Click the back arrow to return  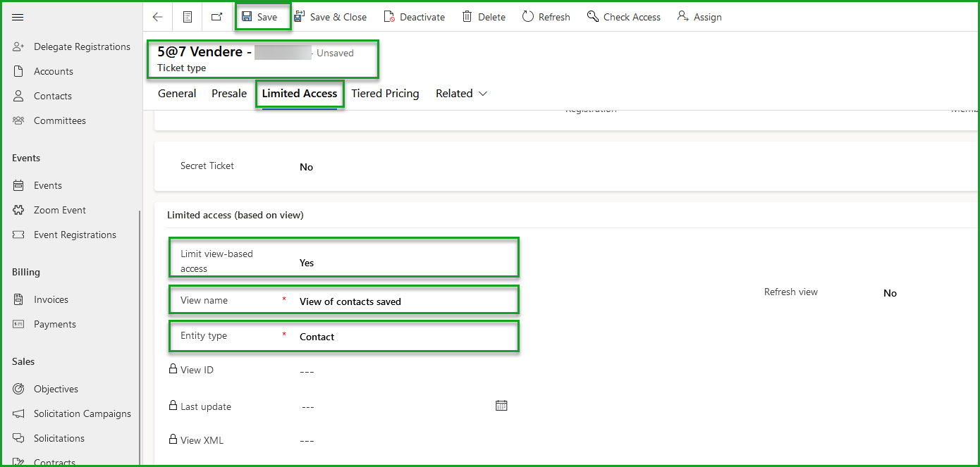(x=157, y=16)
